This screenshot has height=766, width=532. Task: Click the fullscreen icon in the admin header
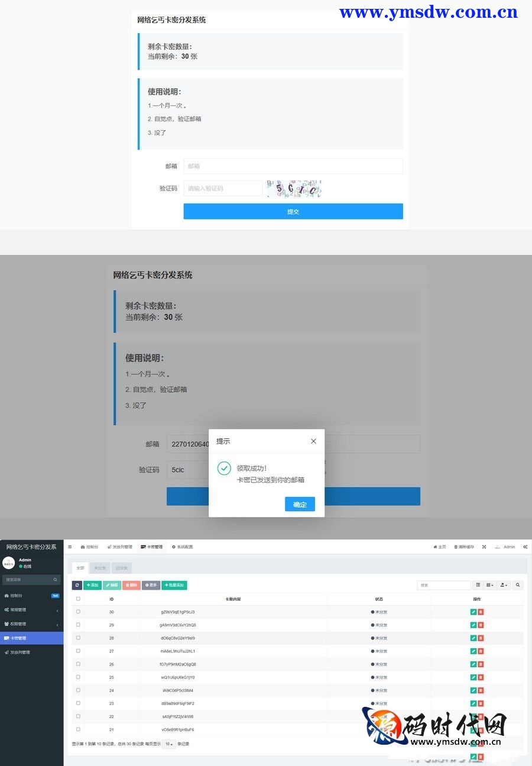click(x=484, y=547)
